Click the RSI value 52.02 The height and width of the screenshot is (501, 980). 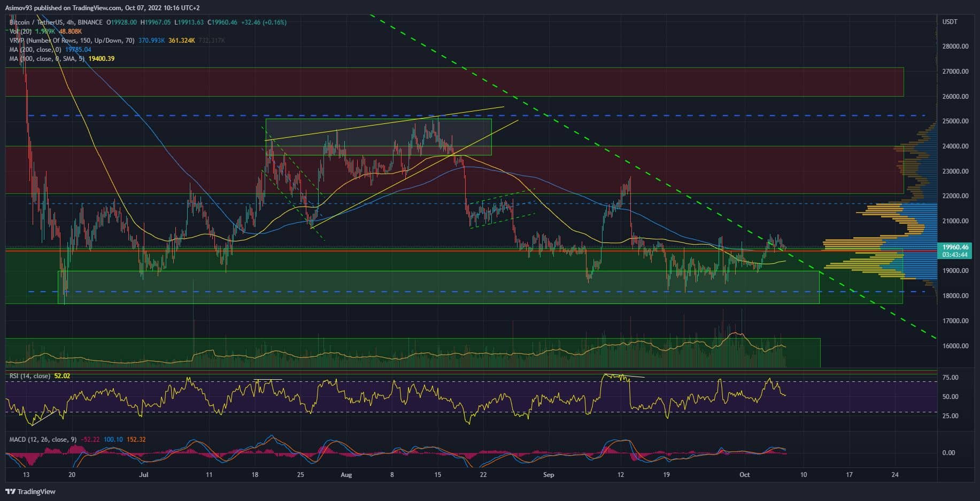62,376
